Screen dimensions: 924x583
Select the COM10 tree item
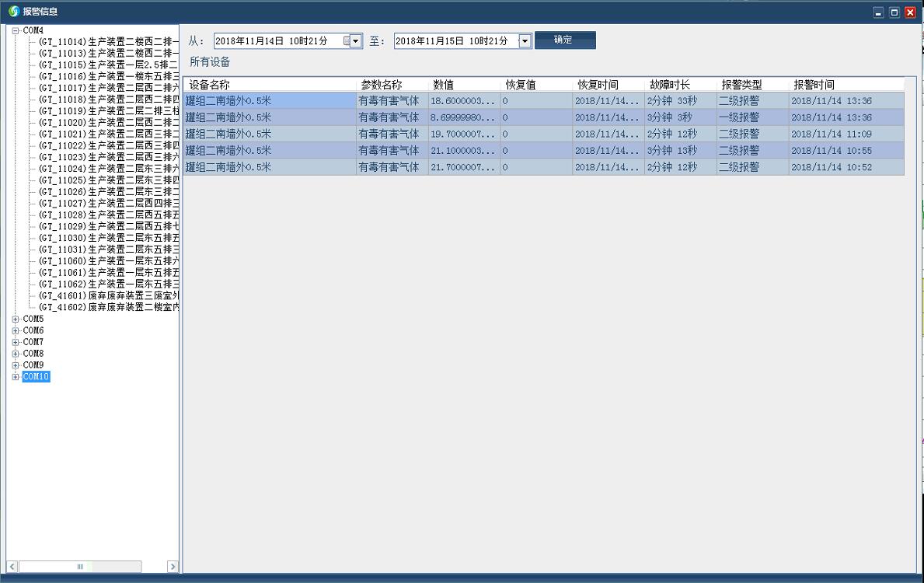[36, 377]
